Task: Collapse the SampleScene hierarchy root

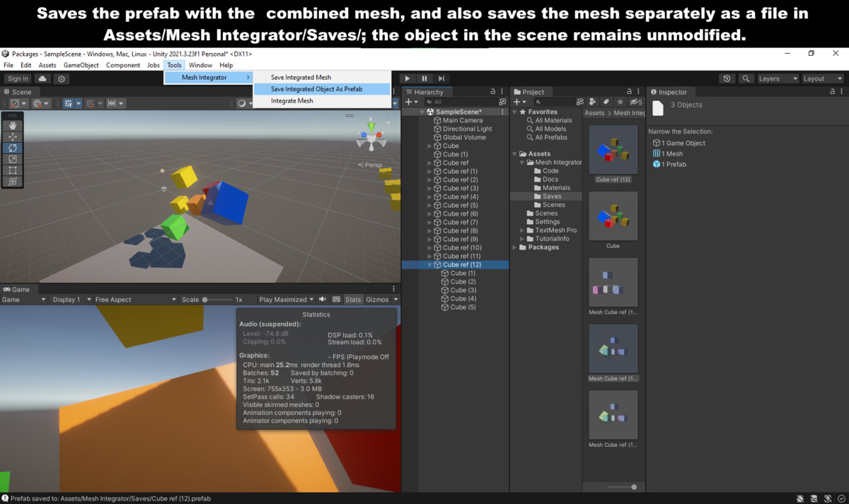Action: pos(422,112)
